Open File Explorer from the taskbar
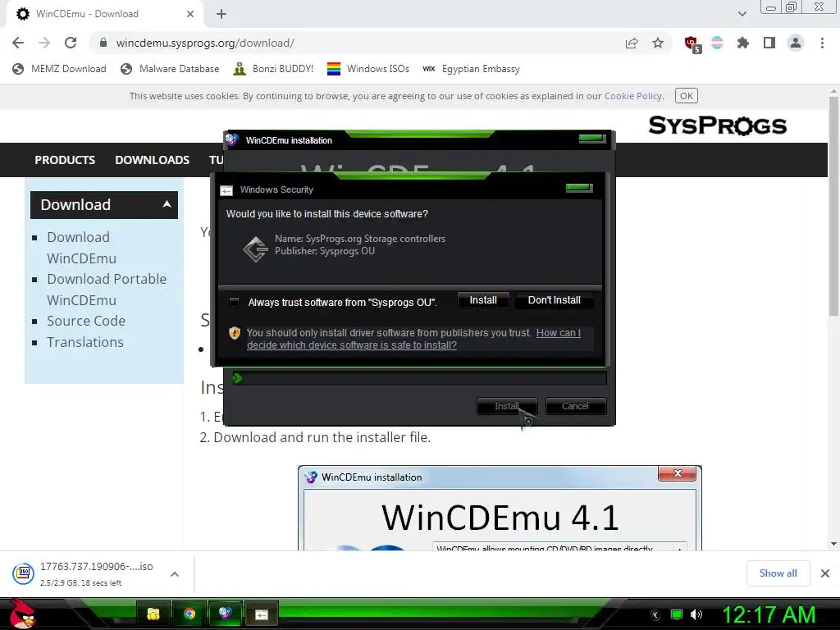 coord(153,614)
